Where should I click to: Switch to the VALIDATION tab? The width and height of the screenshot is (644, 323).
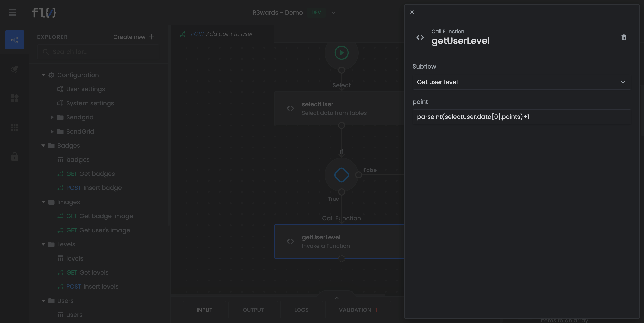(x=358, y=310)
